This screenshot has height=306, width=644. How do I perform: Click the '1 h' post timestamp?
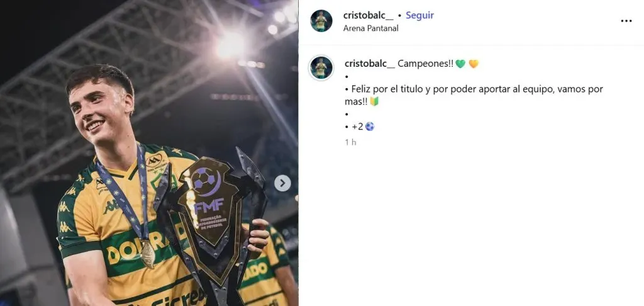pos(350,142)
